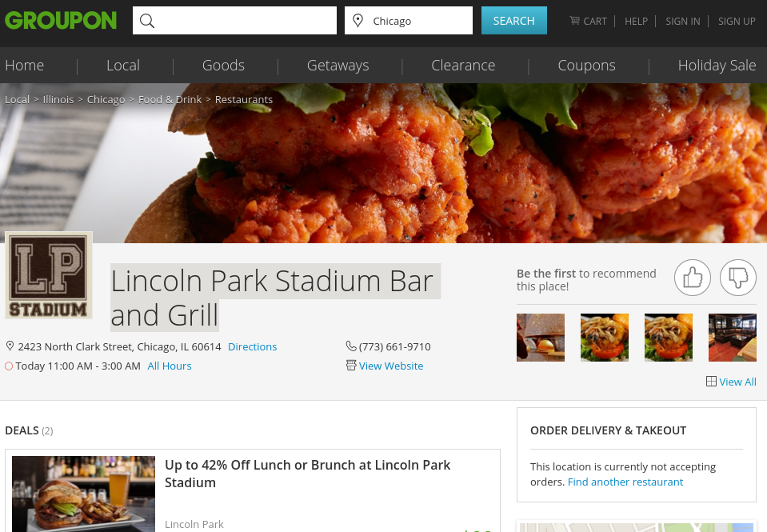The image size is (767, 532).
Task: Click SIGN UP in the header
Action: click(737, 21)
